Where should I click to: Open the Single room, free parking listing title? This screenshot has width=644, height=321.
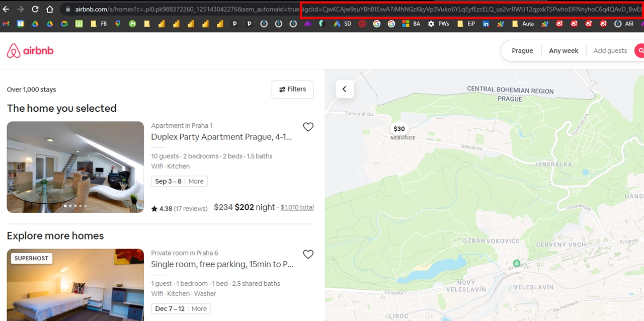click(222, 264)
